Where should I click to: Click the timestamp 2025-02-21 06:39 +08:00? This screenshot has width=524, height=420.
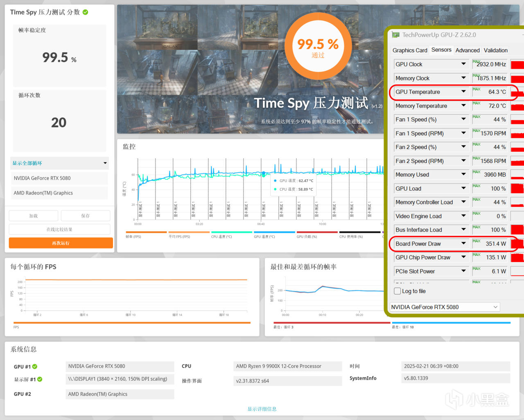click(x=456, y=366)
